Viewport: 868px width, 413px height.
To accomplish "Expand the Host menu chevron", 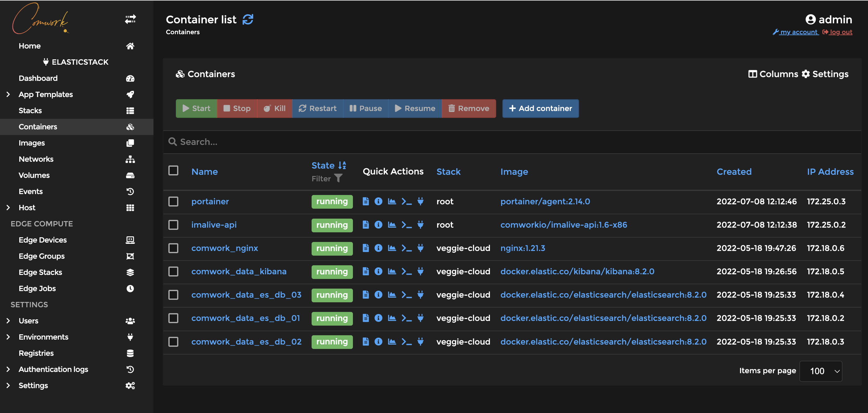I will 8,207.
